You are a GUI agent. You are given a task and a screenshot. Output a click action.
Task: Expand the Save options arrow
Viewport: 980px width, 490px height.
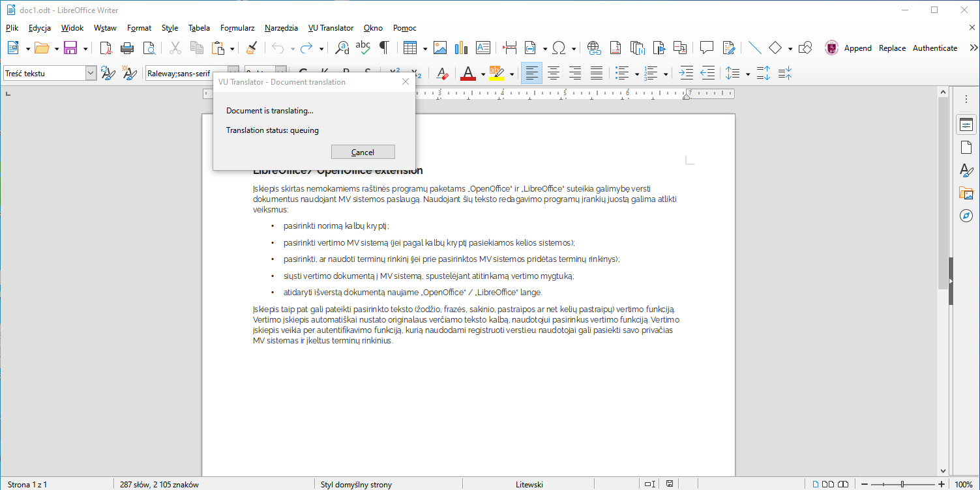pos(85,48)
